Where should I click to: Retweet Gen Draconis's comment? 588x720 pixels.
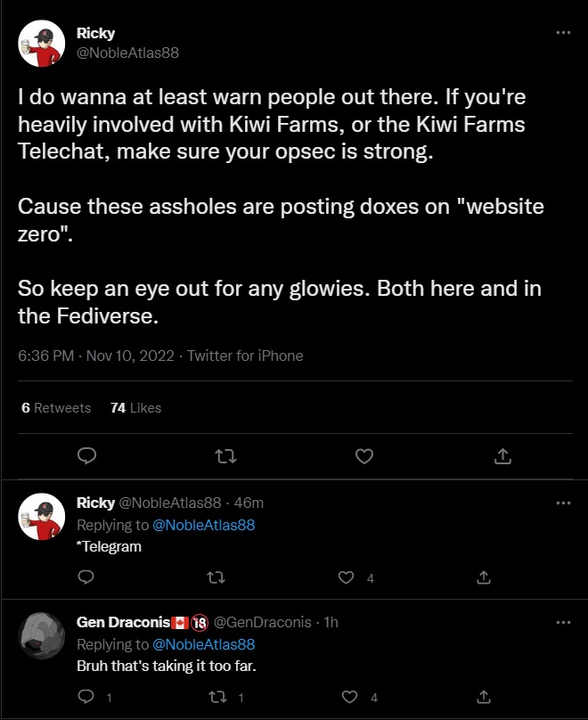215,697
